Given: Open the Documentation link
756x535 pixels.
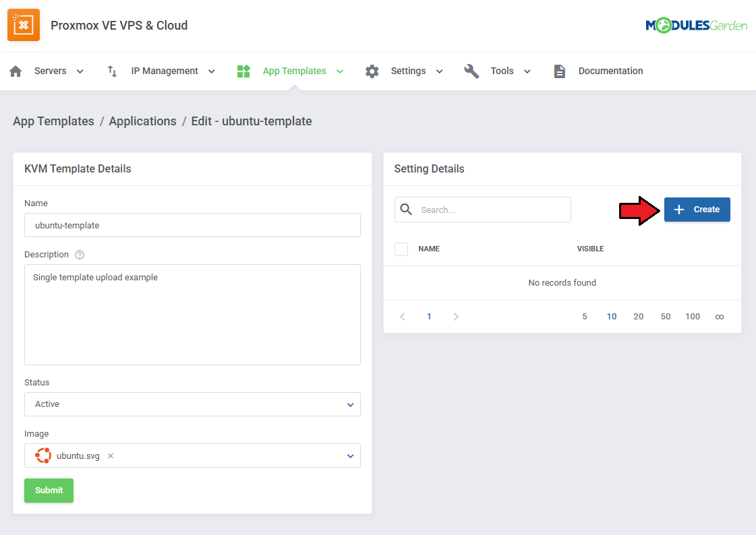Looking at the screenshot, I should pyautogui.click(x=610, y=71).
